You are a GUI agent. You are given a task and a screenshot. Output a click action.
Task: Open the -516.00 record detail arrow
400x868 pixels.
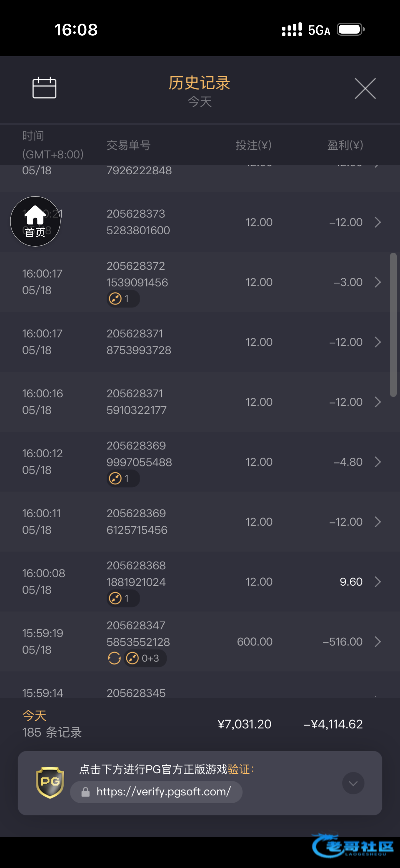(x=378, y=642)
